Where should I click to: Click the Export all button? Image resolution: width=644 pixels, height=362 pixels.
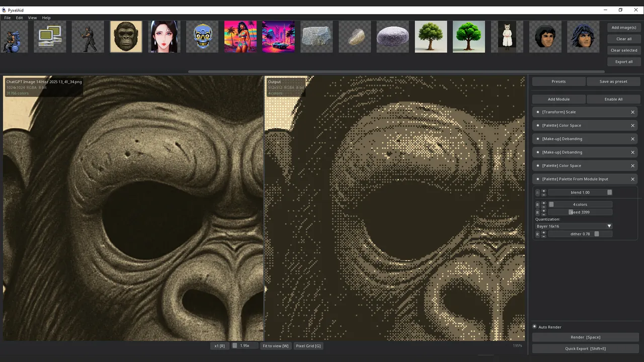pos(624,62)
